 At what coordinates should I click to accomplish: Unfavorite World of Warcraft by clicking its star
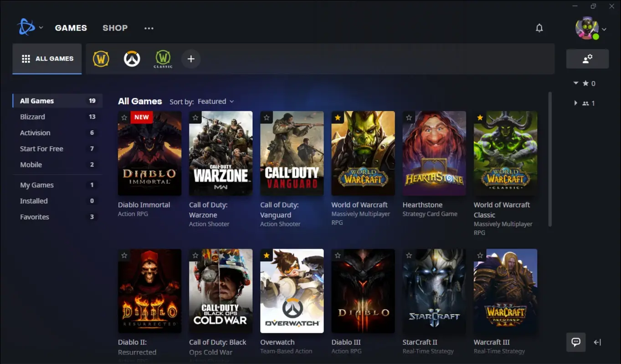(338, 117)
